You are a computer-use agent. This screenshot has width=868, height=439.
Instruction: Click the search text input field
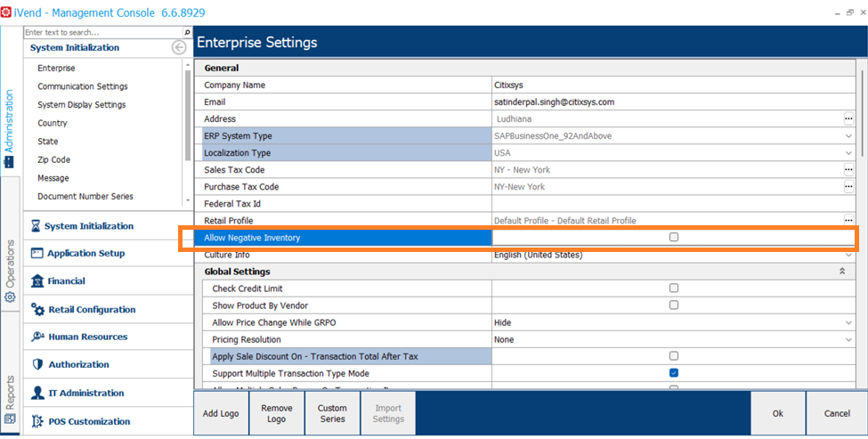103,33
